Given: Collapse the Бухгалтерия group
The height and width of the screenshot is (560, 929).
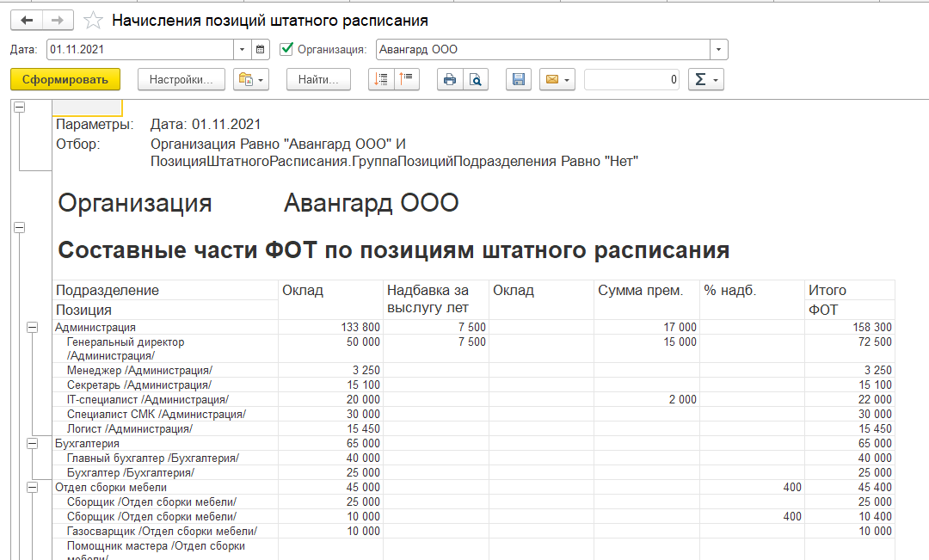Looking at the screenshot, I should (x=33, y=443).
